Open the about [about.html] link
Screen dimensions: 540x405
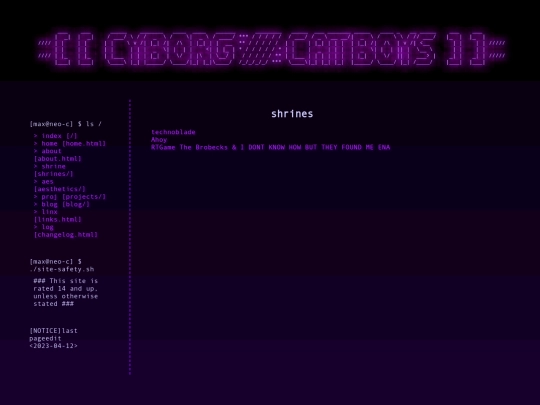coord(58,155)
